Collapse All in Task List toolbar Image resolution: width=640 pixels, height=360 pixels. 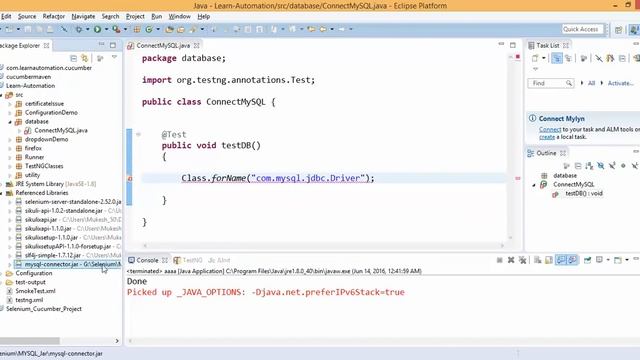click(x=622, y=58)
